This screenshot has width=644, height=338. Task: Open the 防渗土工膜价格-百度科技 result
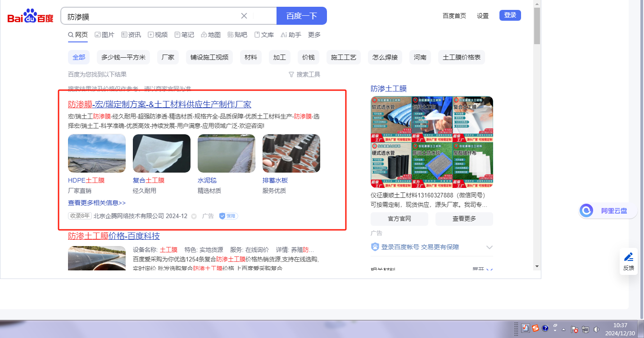pos(114,236)
